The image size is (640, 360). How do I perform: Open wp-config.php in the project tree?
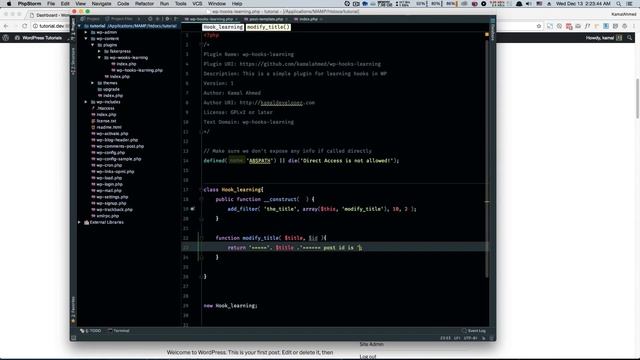[110, 153]
